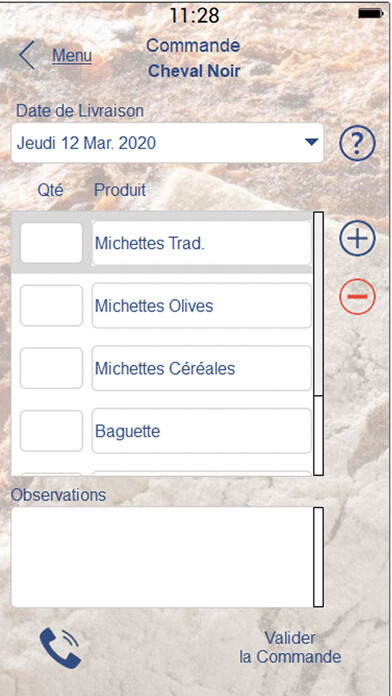Focus quantity box for Michettes Trad.
Screen dimensions: 392x696
click(51, 243)
